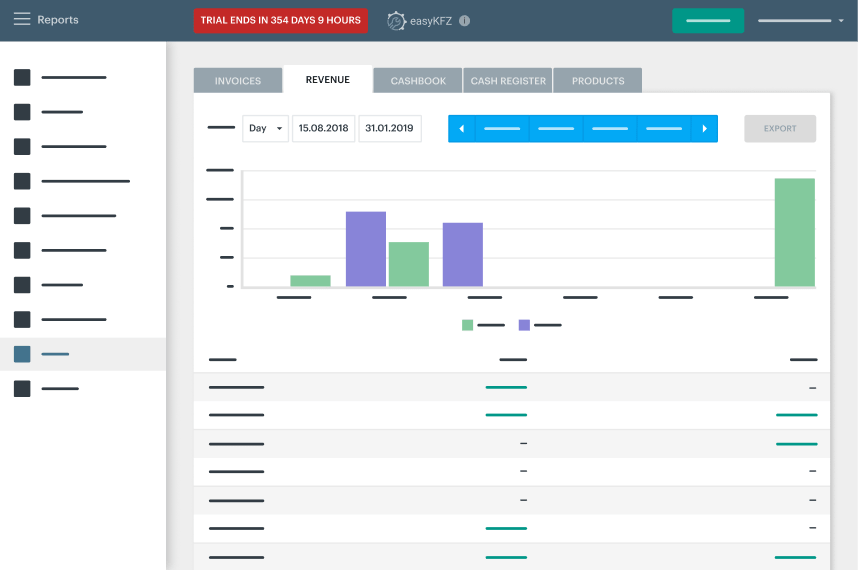Select the Revenue tab
The height and width of the screenshot is (570, 858).
(x=328, y=79)
